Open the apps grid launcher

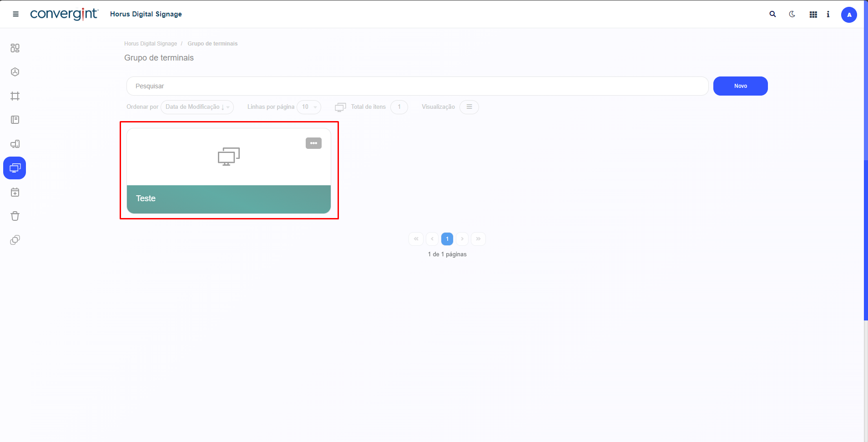click(813, 15)
